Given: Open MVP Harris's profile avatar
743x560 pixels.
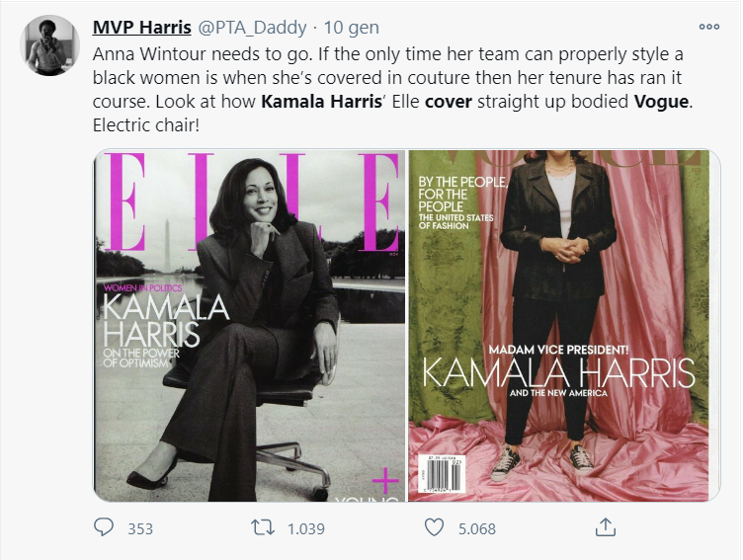Looking at the screenshot, I should [x=49, y=45].
